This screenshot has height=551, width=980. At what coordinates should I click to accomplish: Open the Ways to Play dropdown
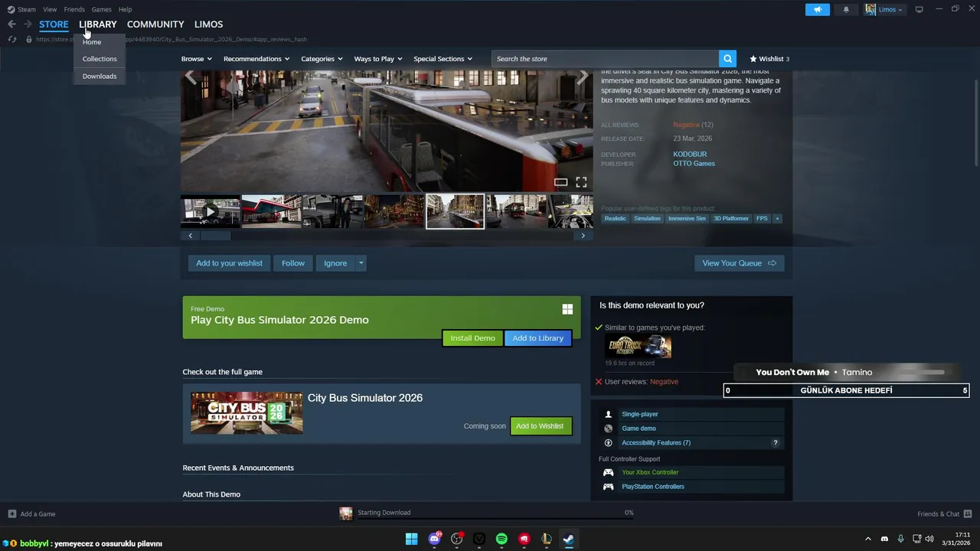tap(378, 59)
